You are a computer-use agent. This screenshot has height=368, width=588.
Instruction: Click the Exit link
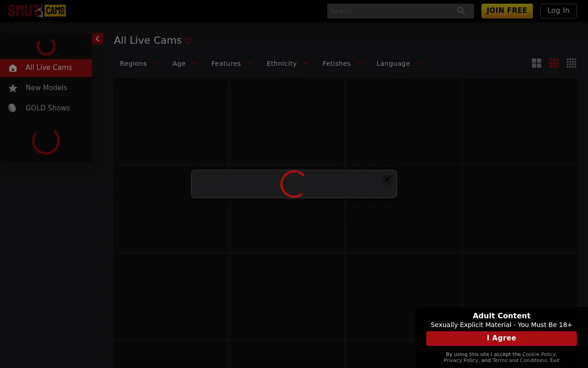coord(554,361)
